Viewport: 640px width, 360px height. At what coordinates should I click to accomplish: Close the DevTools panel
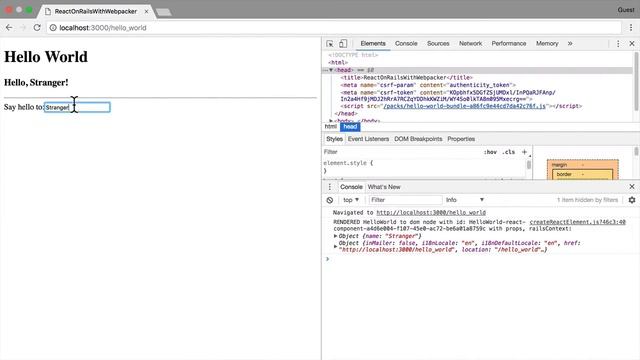(x=632, y=43)
